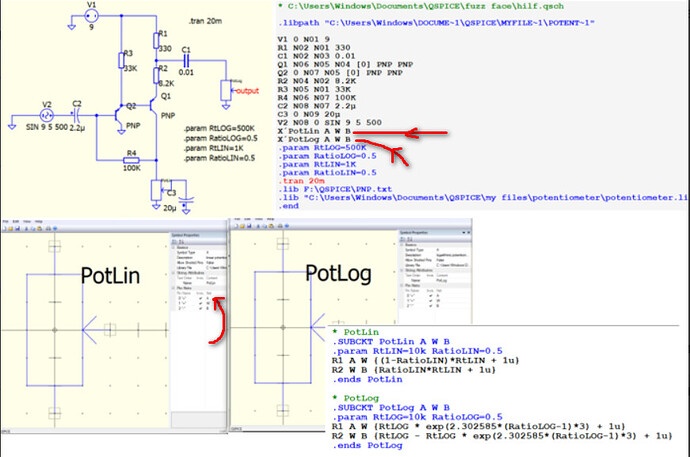Screen dimensions: 690x457
Task: Collapse String Attributes in PotLog properties
Action: click(402, 270)
